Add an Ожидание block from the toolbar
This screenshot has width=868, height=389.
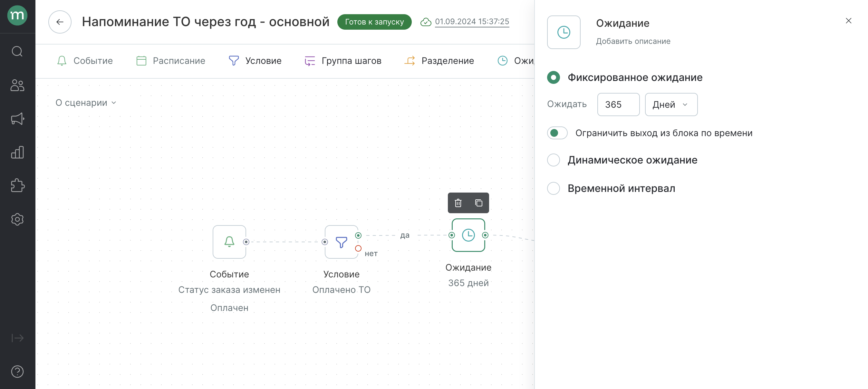click(x=516, y=61)
